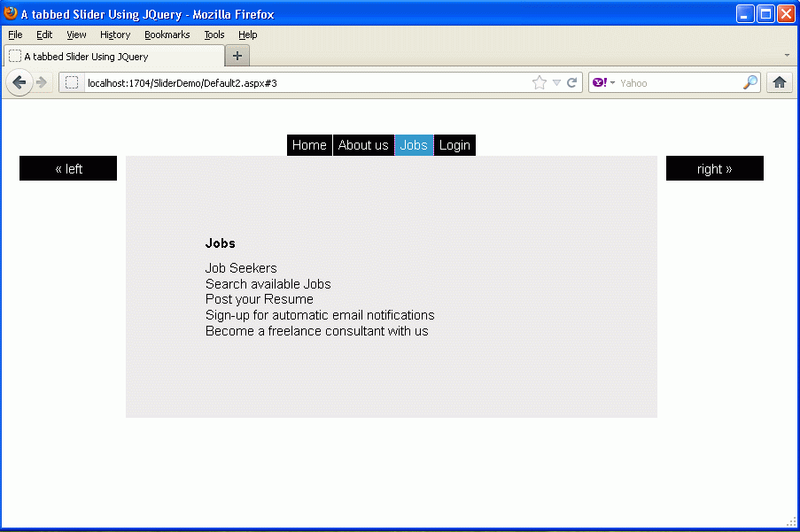
Task: Open the Tools menu
Action: click(214, 35)
